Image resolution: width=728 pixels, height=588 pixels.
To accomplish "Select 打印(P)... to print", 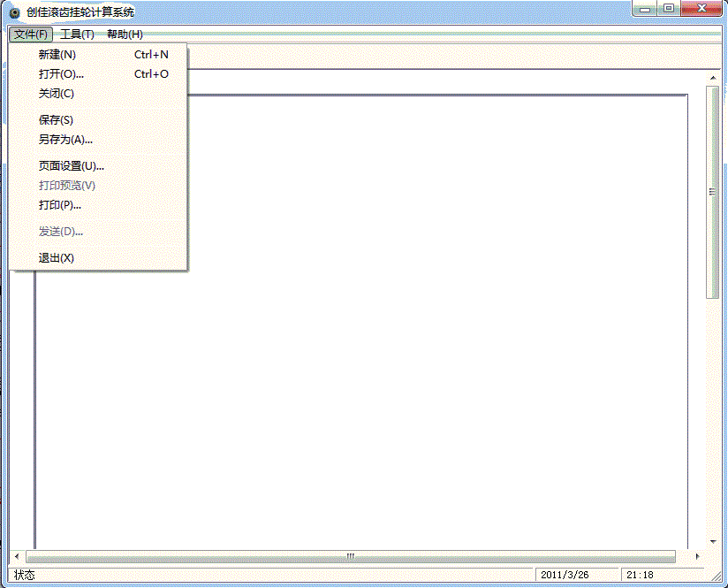I will point(60,205).
